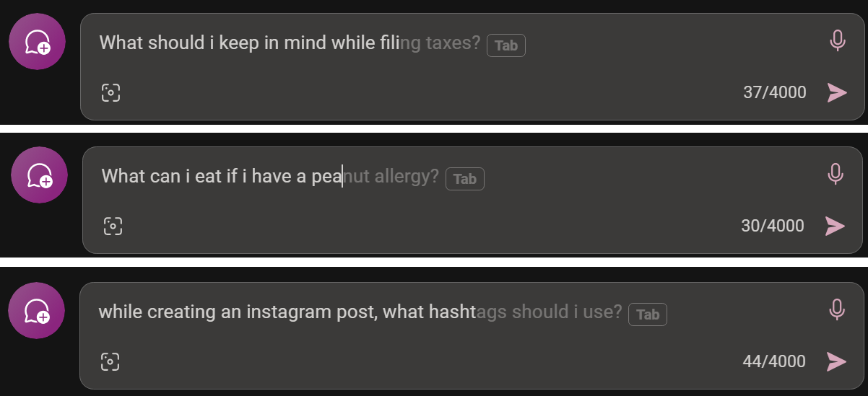This screenshot has height=396, width=868.
Task: Click microphone in the Instagram hashtags box
Action: coord(836,309)
